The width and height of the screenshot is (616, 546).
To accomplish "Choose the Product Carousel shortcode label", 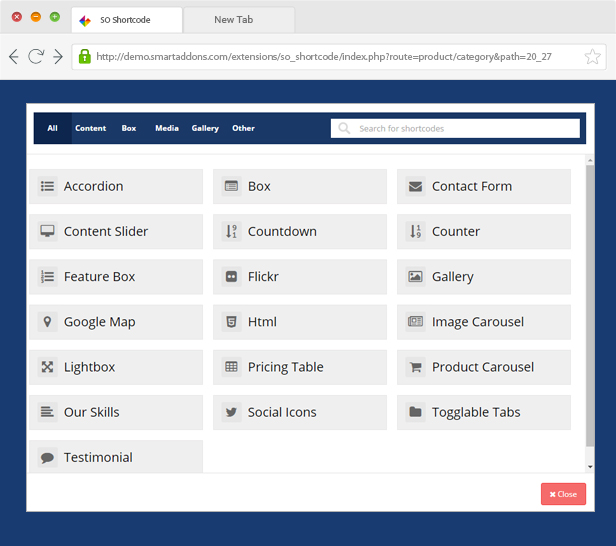I will point(483,367).
